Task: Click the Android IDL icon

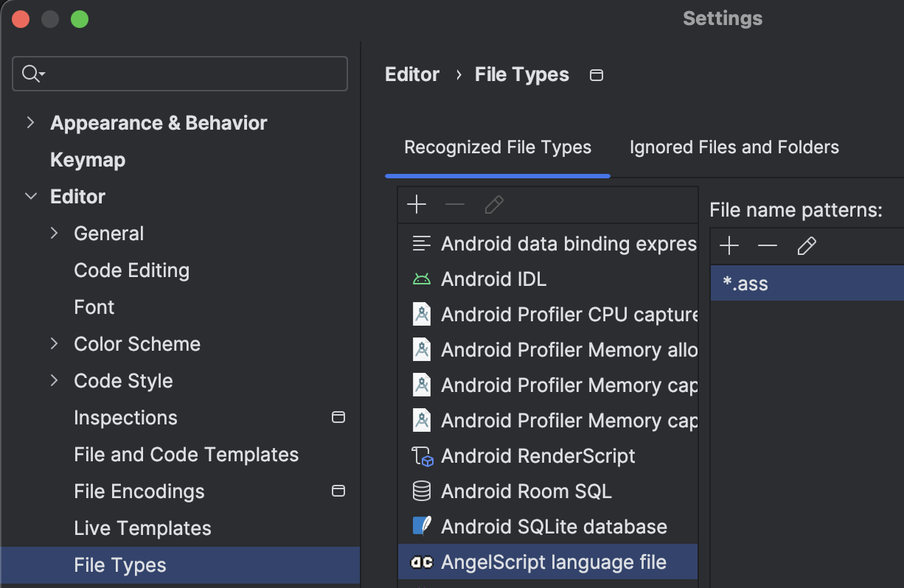Action: click(x=421, y=279)
